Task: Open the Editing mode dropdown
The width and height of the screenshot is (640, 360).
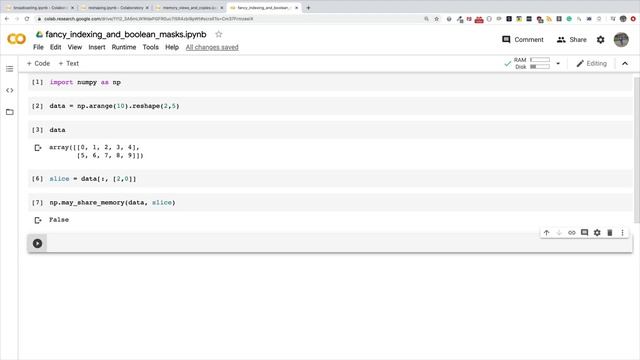Action: (x=591, y=64)
